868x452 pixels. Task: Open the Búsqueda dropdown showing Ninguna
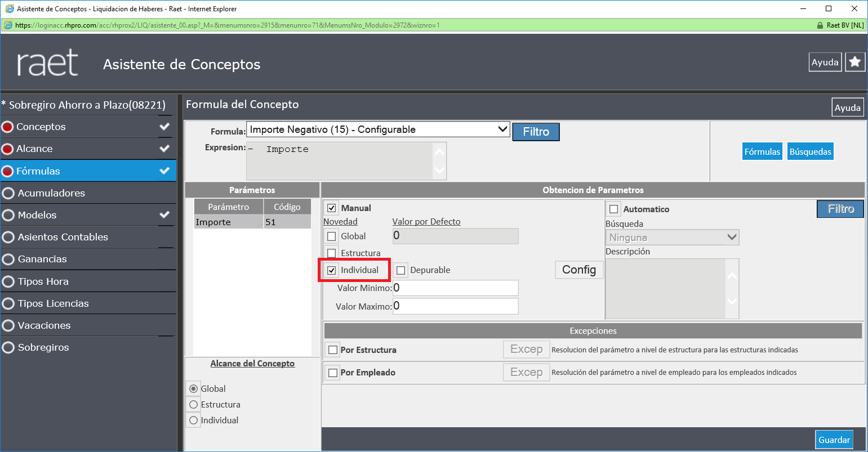pyautogui.click(x=673, y=238)
